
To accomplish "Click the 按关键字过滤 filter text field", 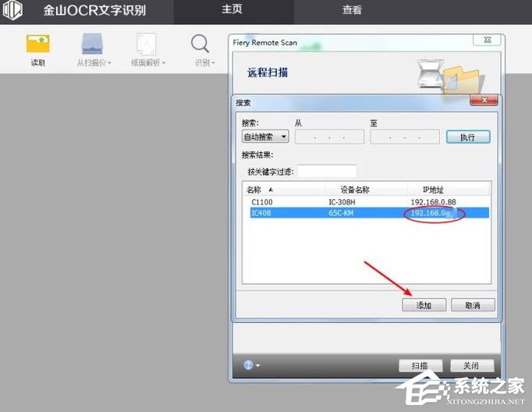I will (326, 171).
